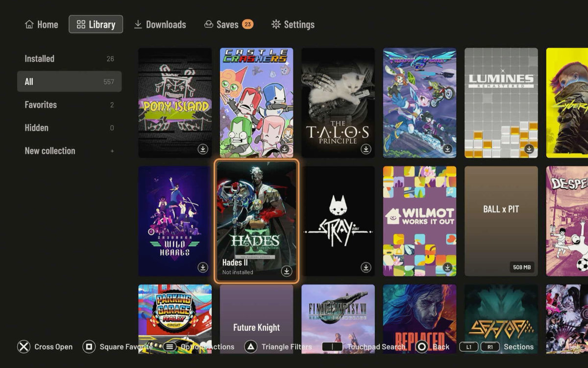Select the Lumines Remastered cover art
The width and height of the screenshot is (588, 368).
501,103
